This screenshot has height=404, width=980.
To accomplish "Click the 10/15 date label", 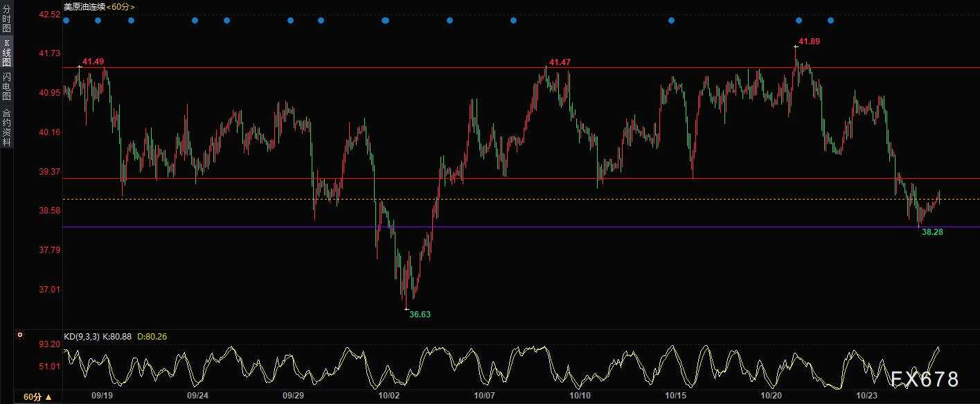I will click(x=675, y=396).
